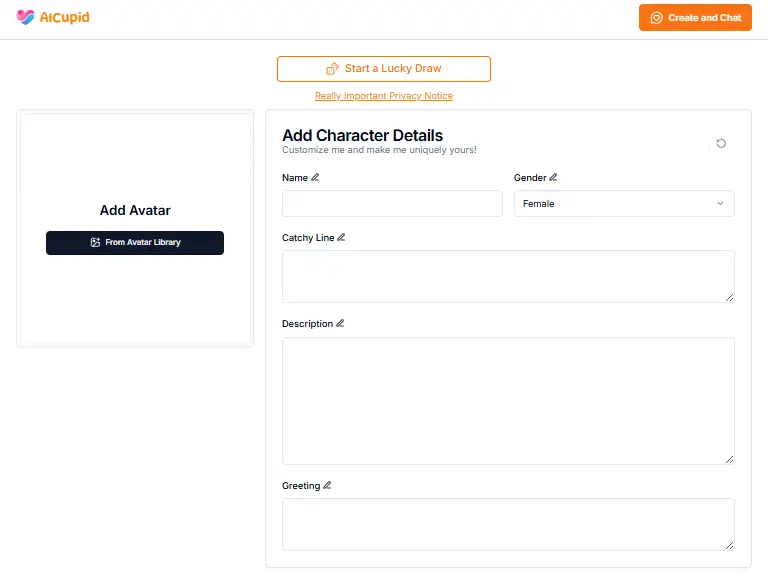Start a Lucky Draw
This screenshot has width=768, height=584.
point(384,69)
